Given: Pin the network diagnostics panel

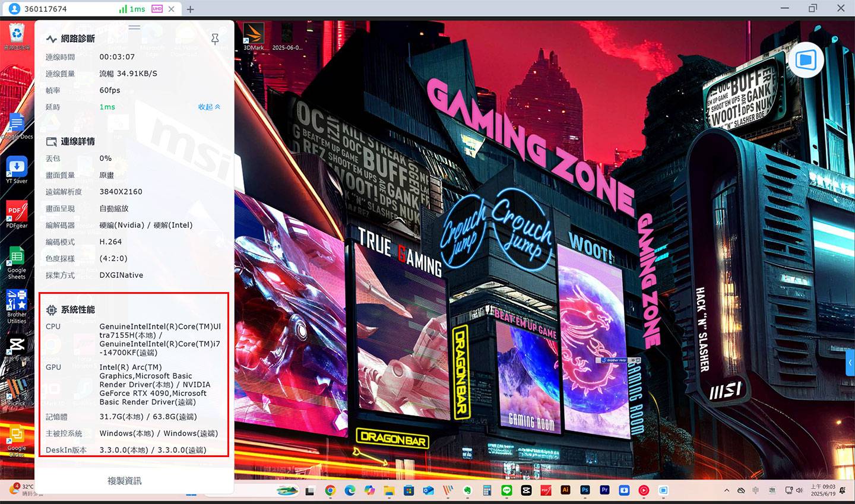Looking at the screenshot, I should pyautogui.click(x=215, y=39).
